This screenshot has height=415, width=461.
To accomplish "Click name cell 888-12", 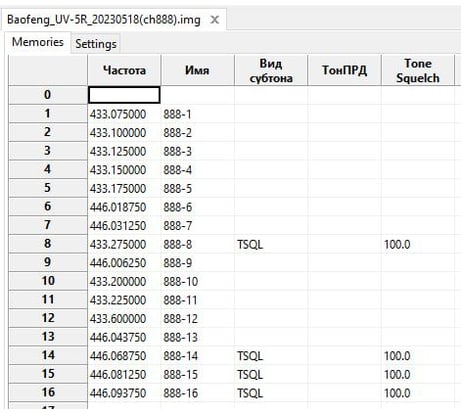I will (197, 319).
